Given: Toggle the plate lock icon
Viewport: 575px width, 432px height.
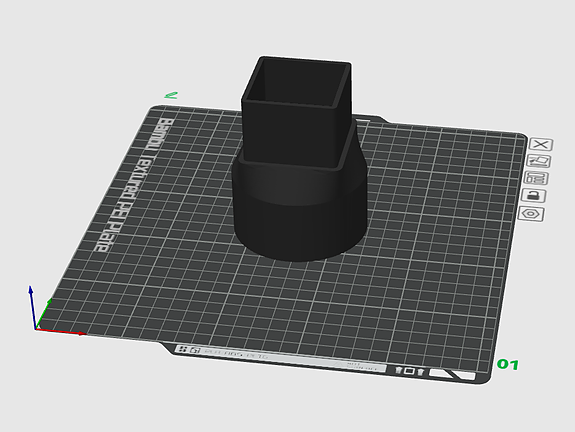Looking at the screenshot, I should 534,195.
